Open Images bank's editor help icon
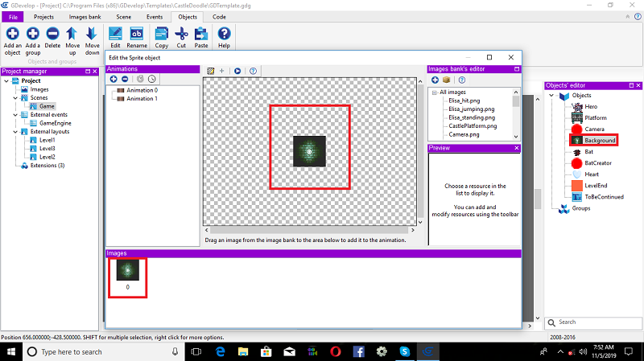The height and width of the screenshot is (361, 644). point(462,80)
